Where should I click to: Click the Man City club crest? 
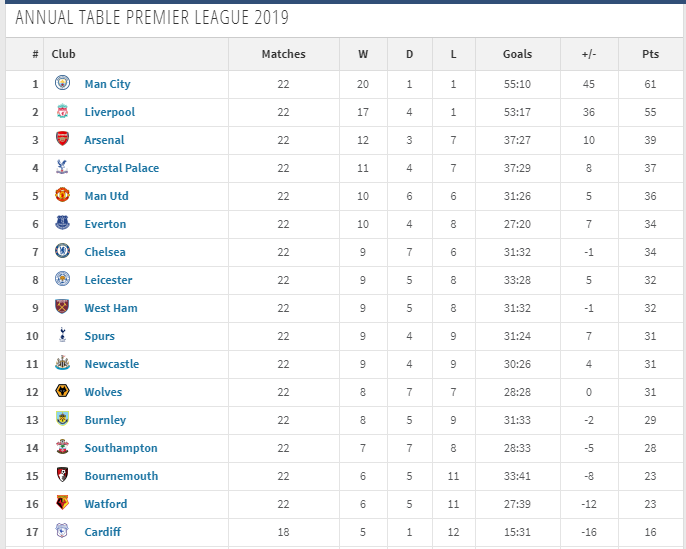tap(63, 83)
